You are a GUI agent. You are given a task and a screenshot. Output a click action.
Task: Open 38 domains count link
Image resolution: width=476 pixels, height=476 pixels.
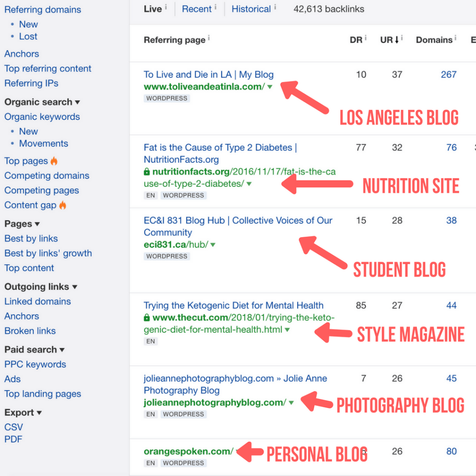(x=451, y=220)
